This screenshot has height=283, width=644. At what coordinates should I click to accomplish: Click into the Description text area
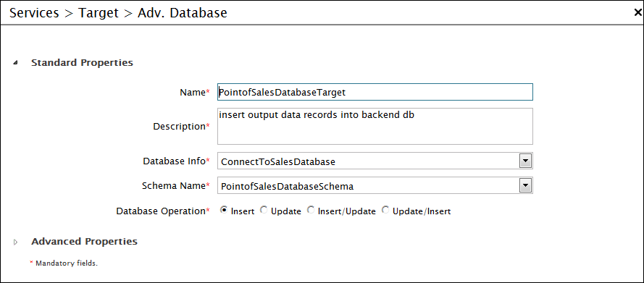point(375,127)
